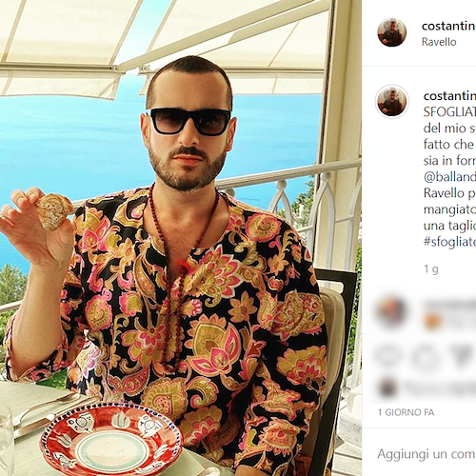Open the blurred commenter's avatar
This screenshot has height=476, width=476.
coord(392,312)
